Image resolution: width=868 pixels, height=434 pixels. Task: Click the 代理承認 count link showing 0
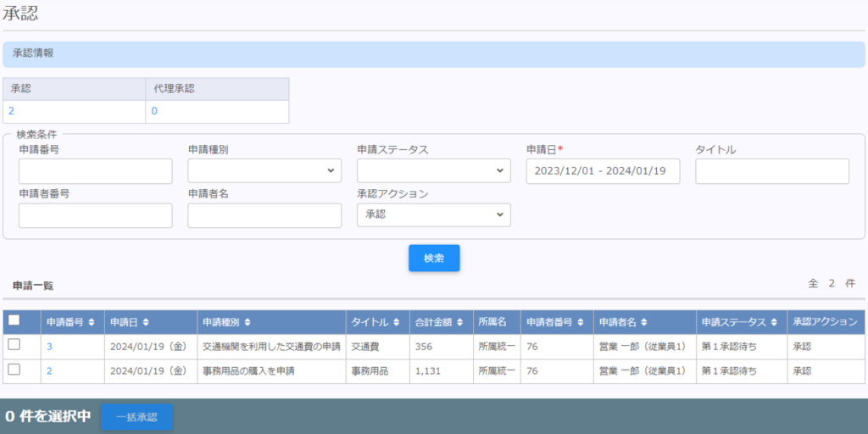[x=154, y=111]
